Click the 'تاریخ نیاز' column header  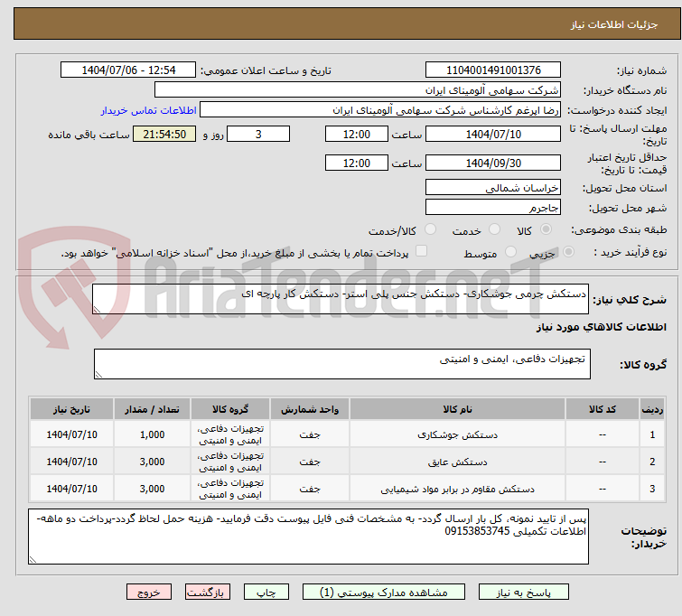pyautogui.click(x=71, y=409)
